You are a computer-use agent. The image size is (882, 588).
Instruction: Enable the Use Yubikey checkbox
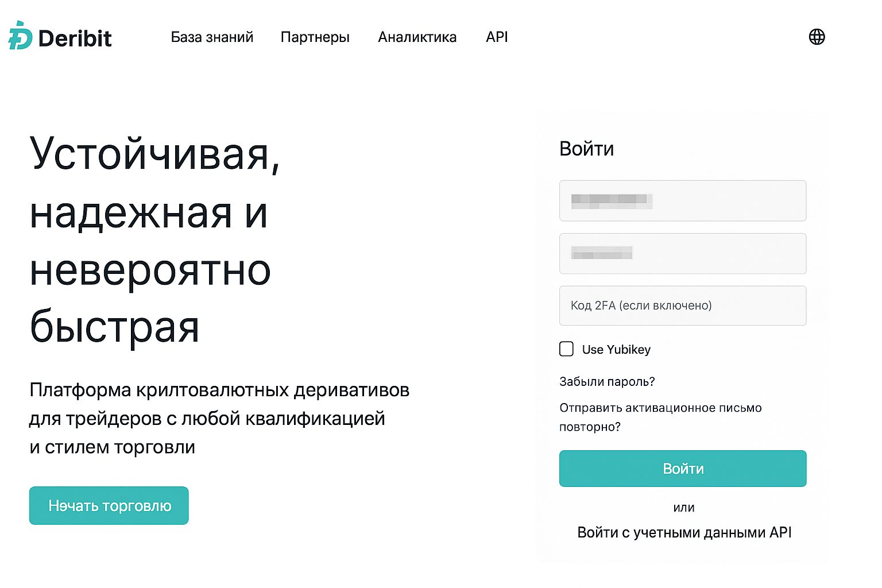pyautogui.click(x=566, y=349)
